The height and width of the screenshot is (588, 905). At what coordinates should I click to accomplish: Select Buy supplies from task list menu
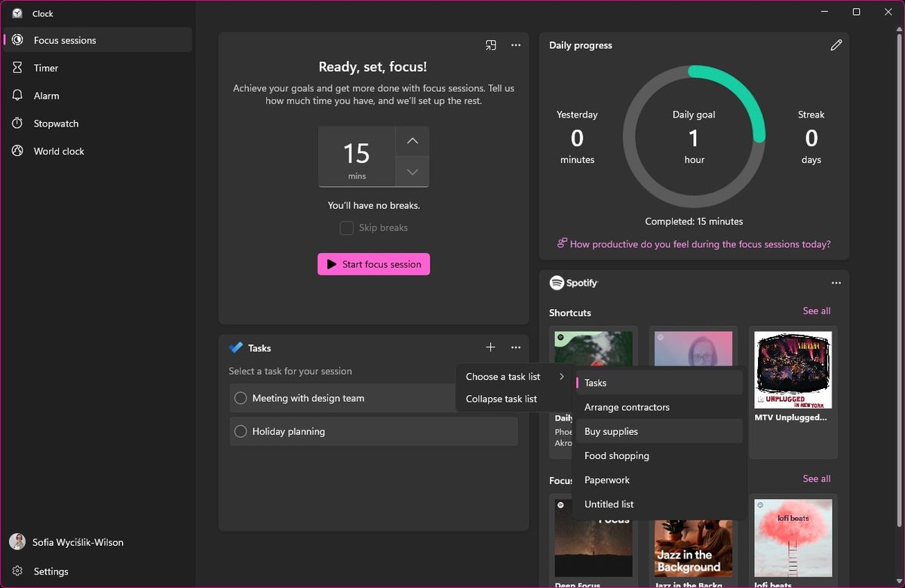tap(611, 431)
